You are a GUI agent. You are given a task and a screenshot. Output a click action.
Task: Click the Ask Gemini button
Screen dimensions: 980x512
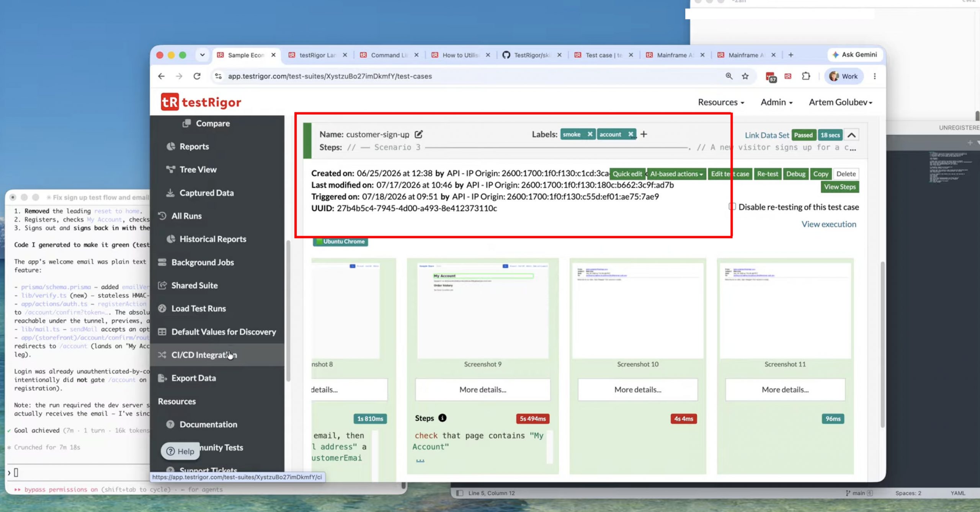point(855,55)
